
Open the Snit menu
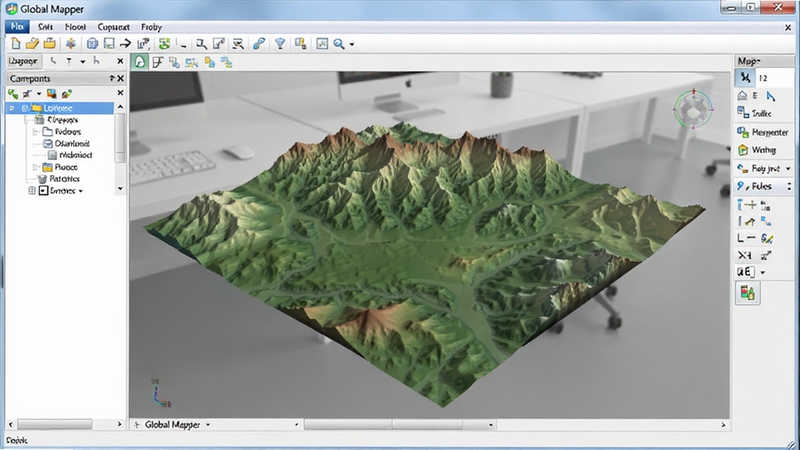(45, 27)
